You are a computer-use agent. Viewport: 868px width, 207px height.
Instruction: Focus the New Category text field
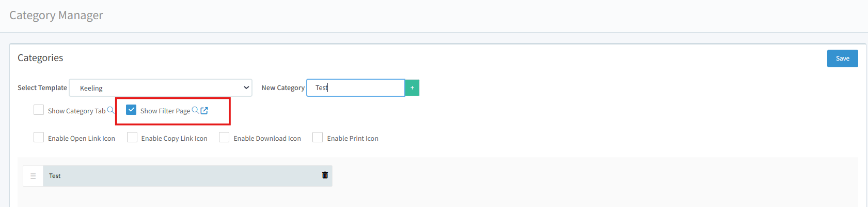pos(356,88)
